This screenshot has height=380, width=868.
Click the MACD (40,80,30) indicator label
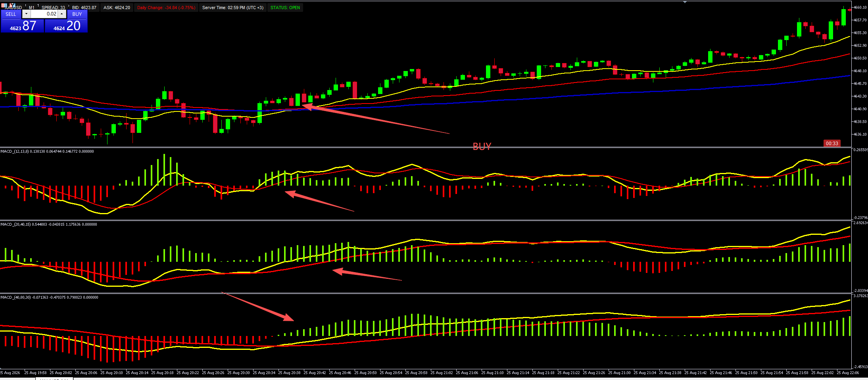coord(49,297)
